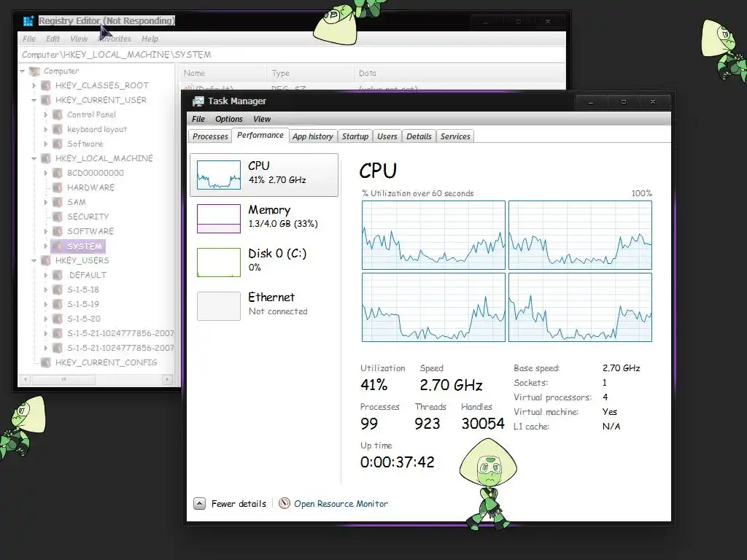
Task: Click Open Resource Monitor link
Action: tap(341, 504)
